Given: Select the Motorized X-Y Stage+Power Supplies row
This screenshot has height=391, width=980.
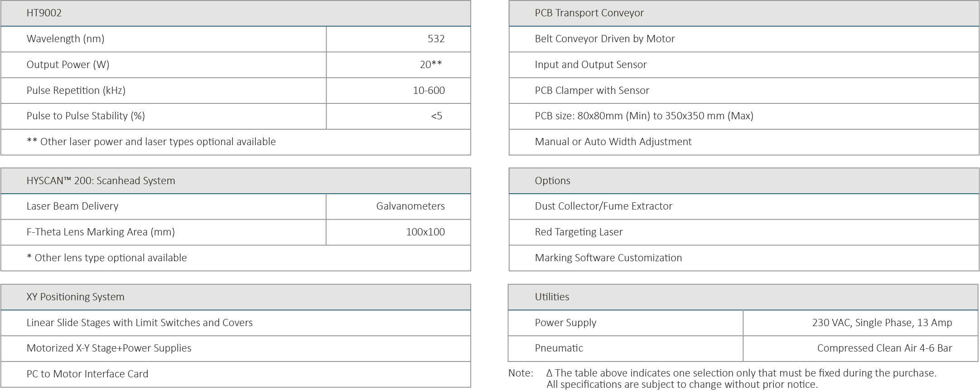Looking at the screenshot, I should [109, 348].
